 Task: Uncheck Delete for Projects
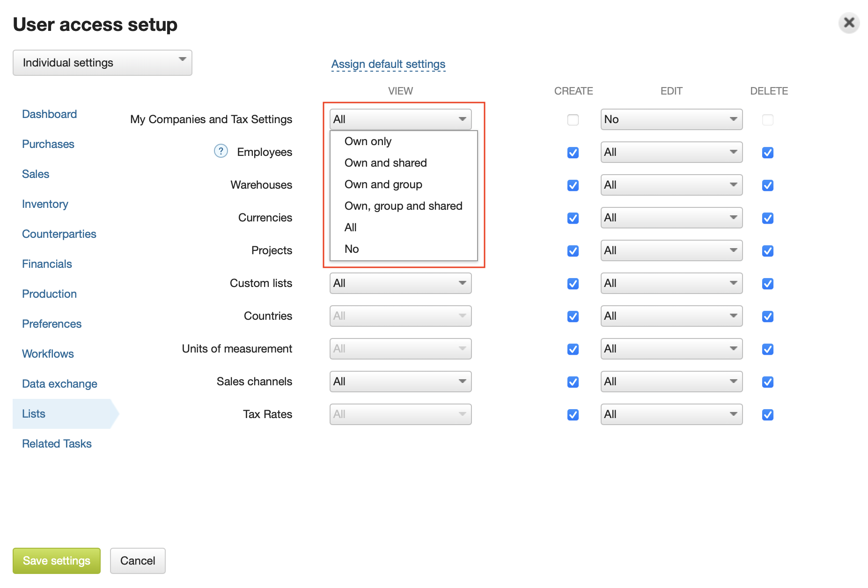coord(768,251)
